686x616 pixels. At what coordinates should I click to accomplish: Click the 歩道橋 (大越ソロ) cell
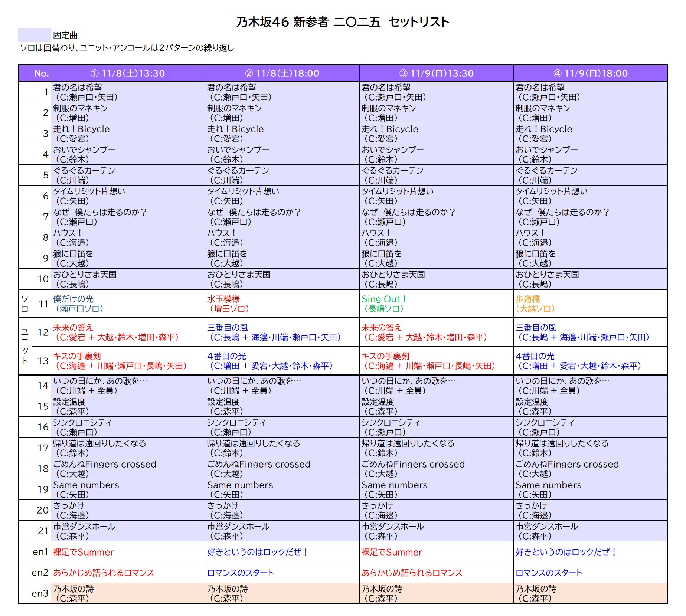(591, 304)
